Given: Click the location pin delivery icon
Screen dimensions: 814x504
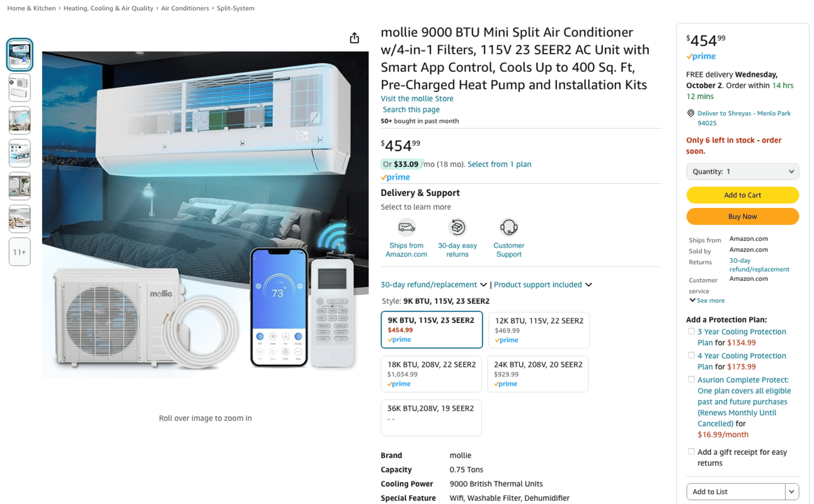Looking at the screenshot, I should [x=691, y=113].
